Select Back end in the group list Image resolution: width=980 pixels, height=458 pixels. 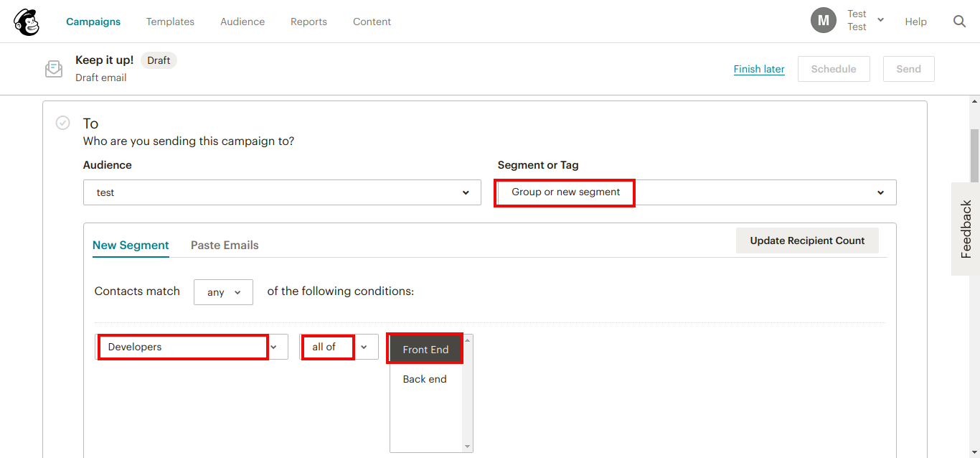pyautogui.click(x=425, y=379)
